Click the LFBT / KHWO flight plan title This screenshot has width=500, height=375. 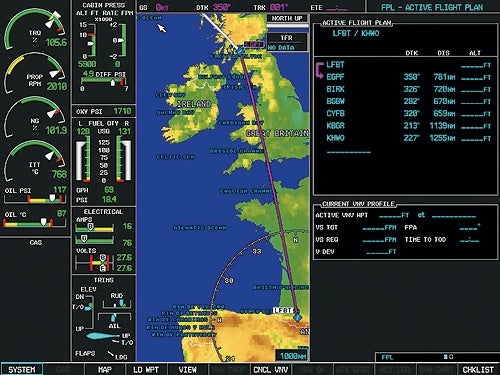pyautogui.click(x=356, y=33)
